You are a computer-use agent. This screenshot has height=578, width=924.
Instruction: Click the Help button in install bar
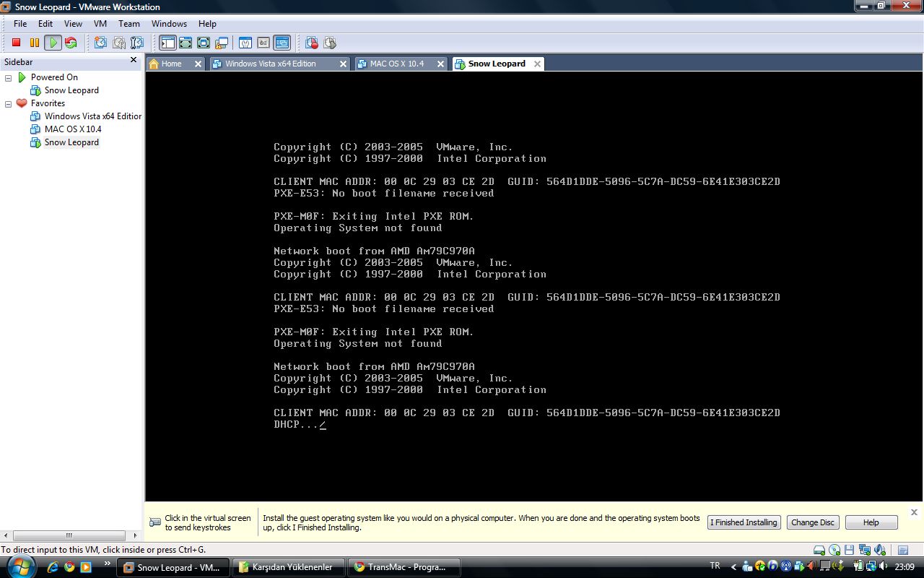[x=871, y=522]
